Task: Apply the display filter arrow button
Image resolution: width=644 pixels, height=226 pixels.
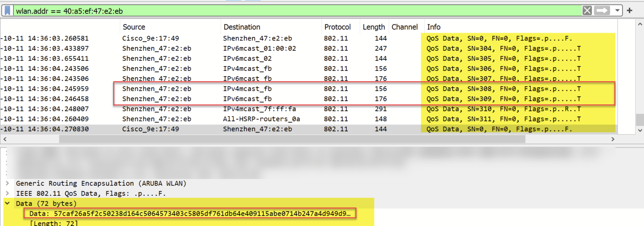Action: pos(602,10)
